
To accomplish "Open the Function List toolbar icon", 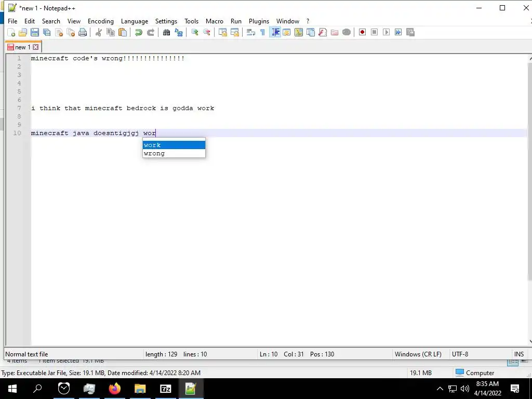I will (323, 32).
